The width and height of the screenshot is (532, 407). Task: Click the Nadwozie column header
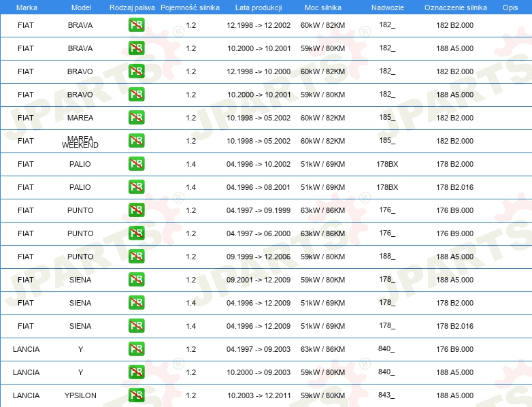pos(388,7)
